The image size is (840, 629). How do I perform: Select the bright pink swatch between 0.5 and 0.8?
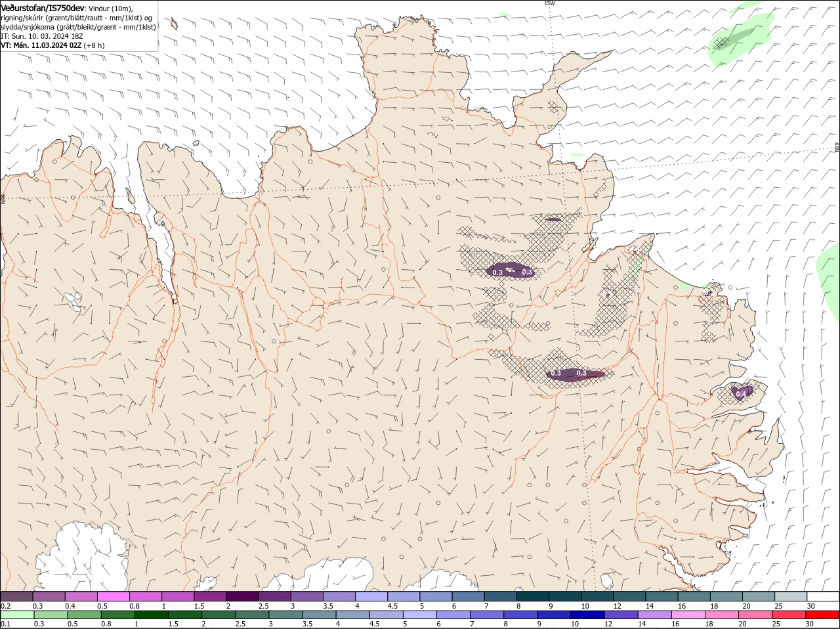(113, 596)
